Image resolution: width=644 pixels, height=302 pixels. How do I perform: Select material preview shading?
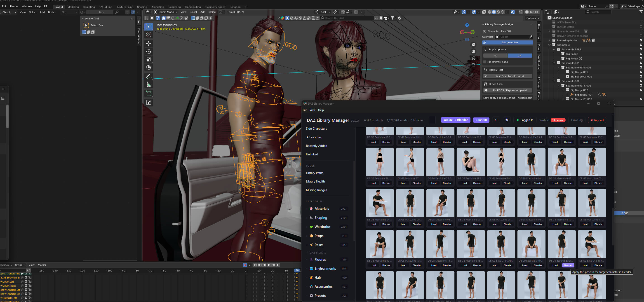498,12
